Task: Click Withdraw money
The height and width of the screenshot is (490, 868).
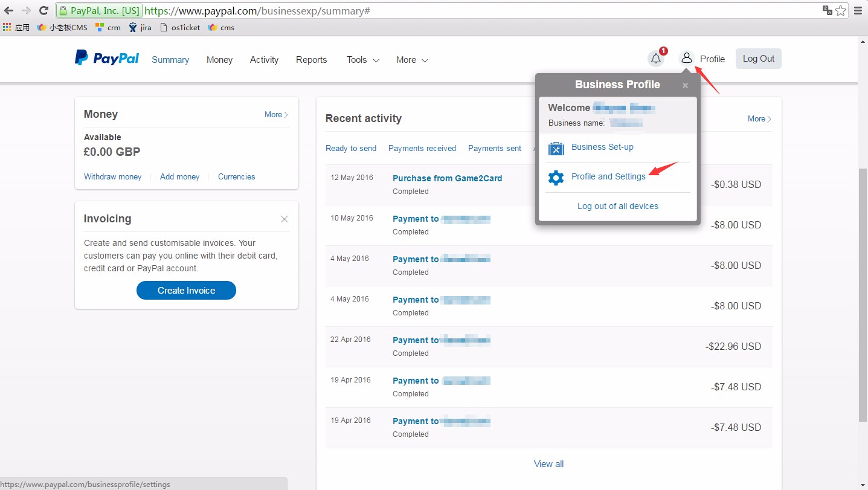Action: (112, 176)
